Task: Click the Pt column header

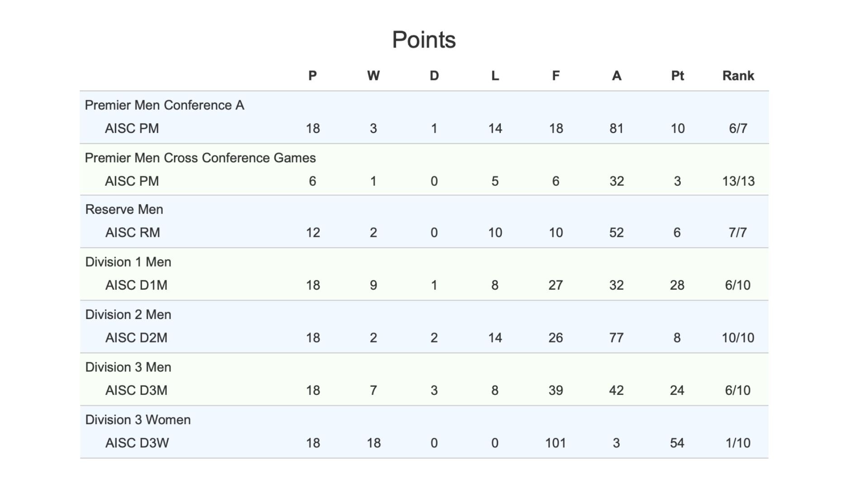Action: click(677, 75)
